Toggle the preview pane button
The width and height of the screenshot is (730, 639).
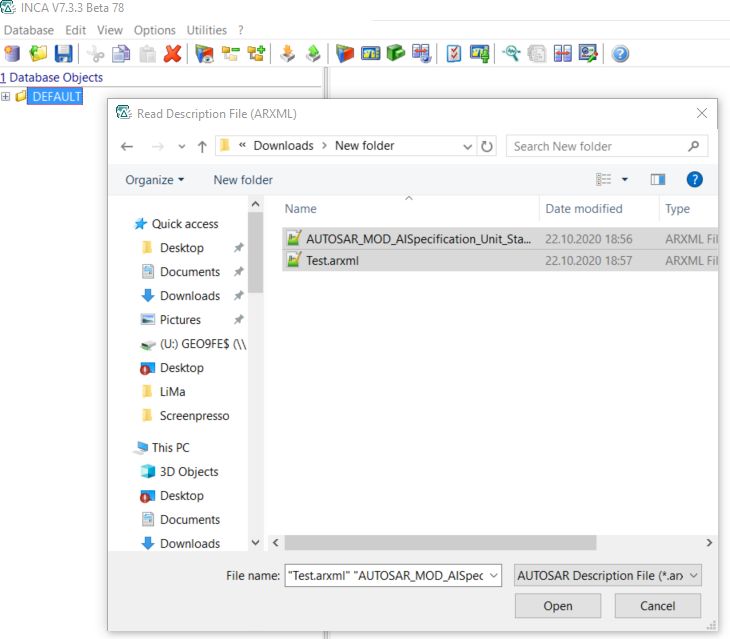coord(657,179)
